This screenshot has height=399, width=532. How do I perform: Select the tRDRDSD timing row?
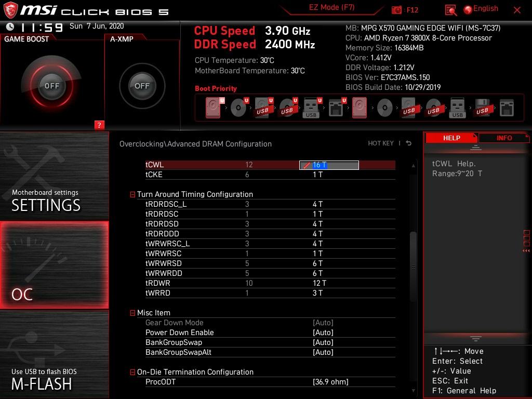(270, 224)
